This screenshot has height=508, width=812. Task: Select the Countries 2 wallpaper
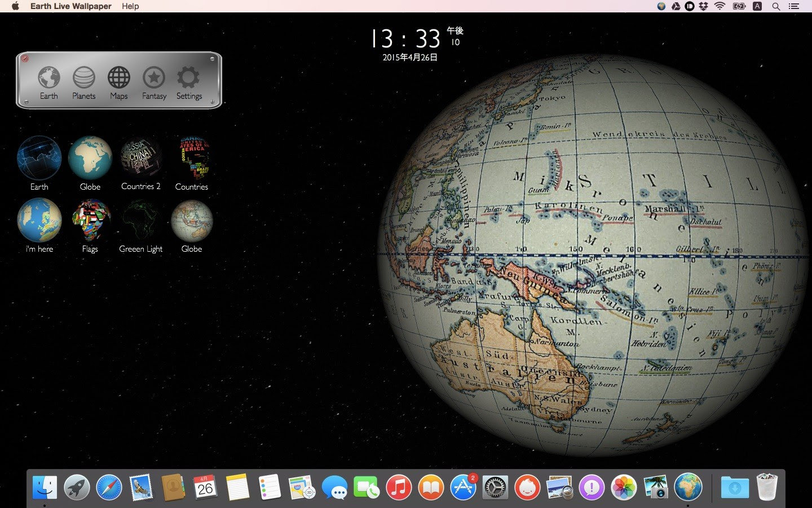(140, 158)
